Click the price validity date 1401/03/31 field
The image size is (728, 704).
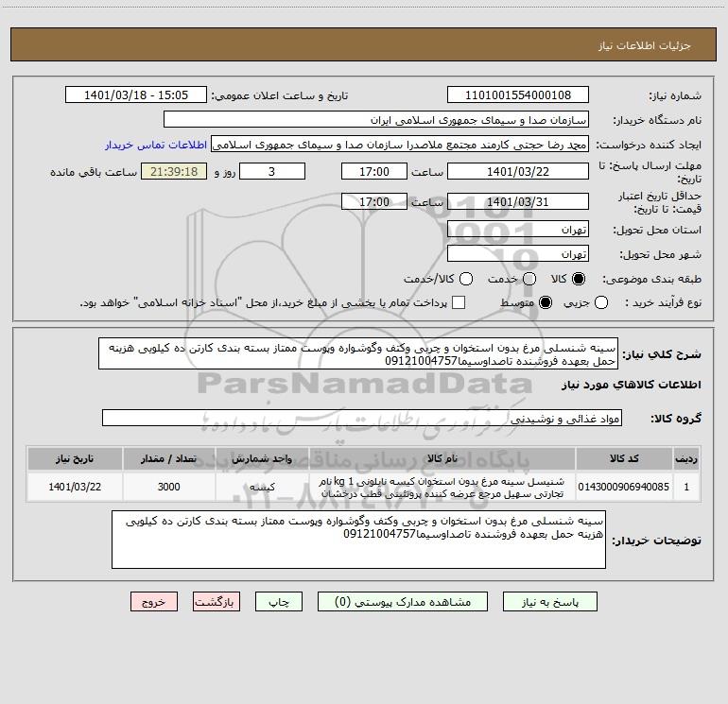pyautogui.click(x=518, y=202)
